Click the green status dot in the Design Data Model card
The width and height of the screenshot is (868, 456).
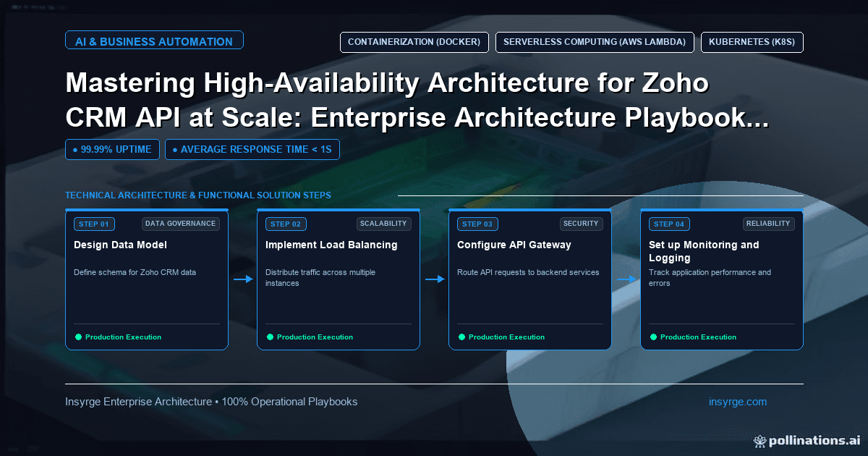(78, 337)
